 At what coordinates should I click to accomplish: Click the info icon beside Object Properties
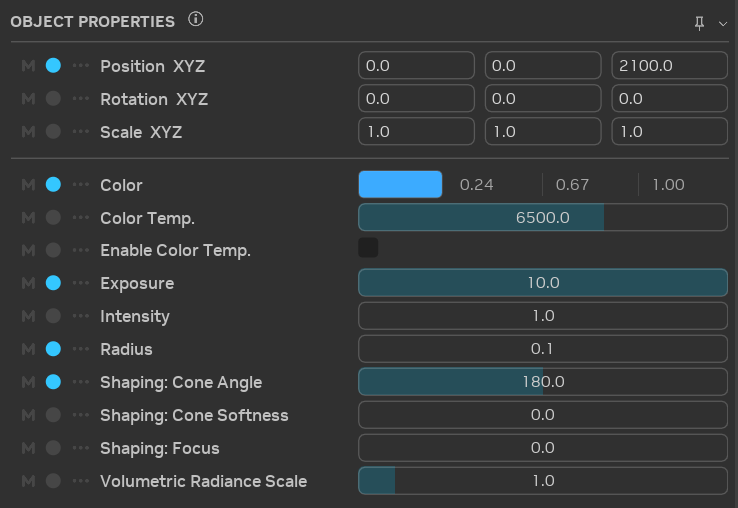[196, 20]
